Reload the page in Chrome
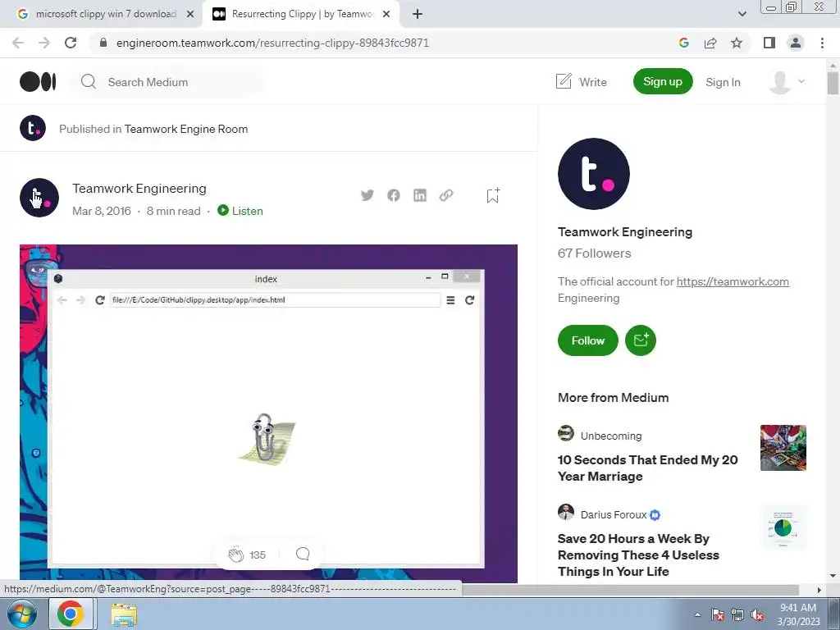This screenshot has width=840, height=630. pos(71,43)
